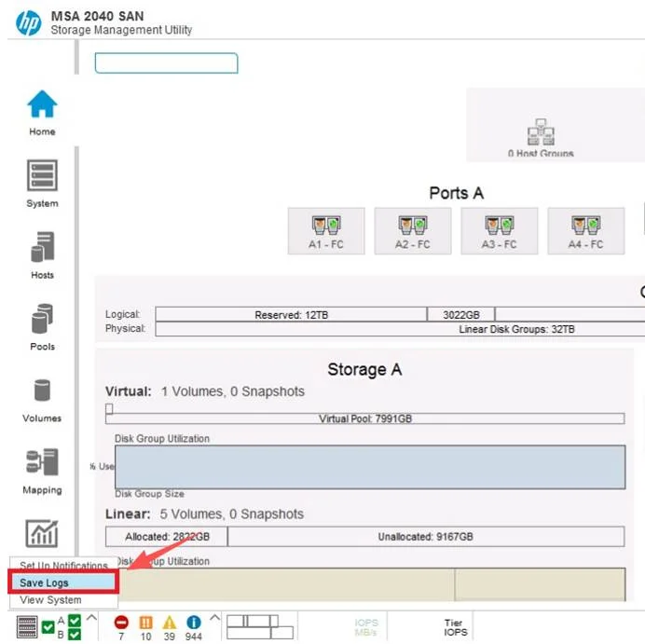Choose Set Up Notifications menu entry
Viewport: 645px width, 644px height.
tap(63, 566)
